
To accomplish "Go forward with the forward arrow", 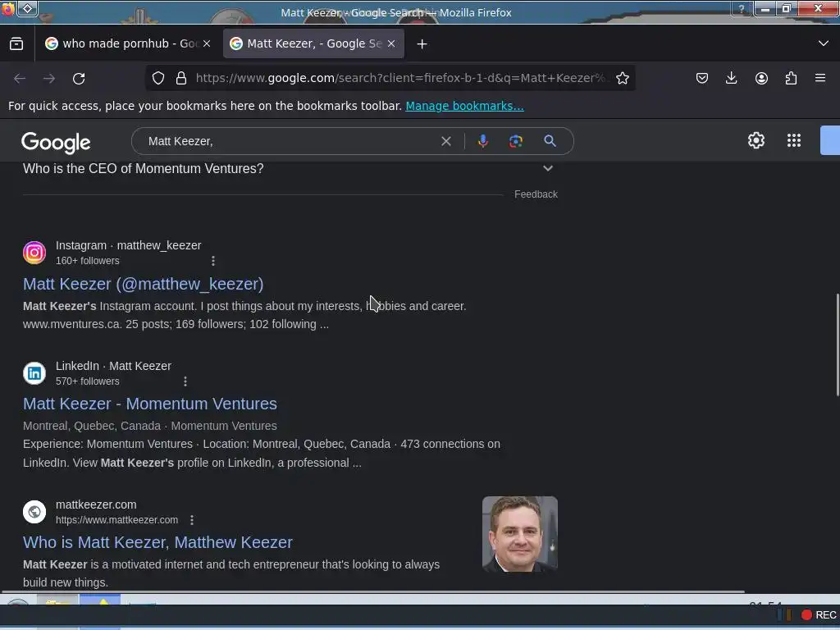I will (x=49, y=79).
